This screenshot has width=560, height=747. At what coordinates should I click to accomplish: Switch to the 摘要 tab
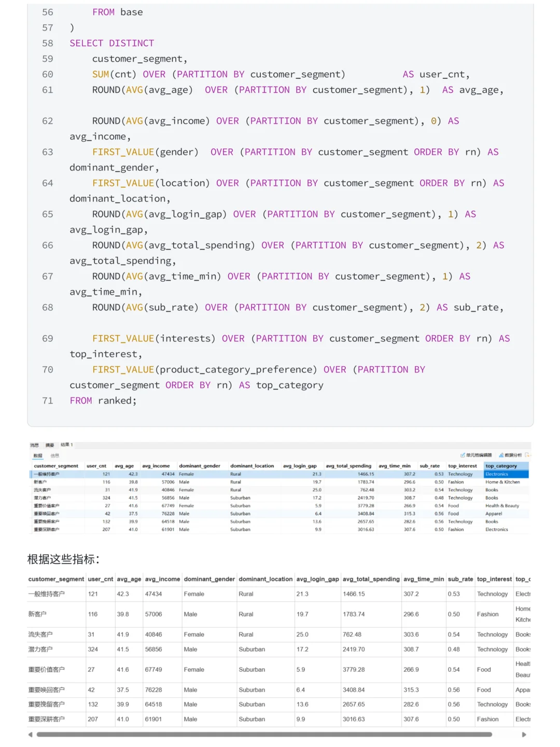click(x=50, y=445)
